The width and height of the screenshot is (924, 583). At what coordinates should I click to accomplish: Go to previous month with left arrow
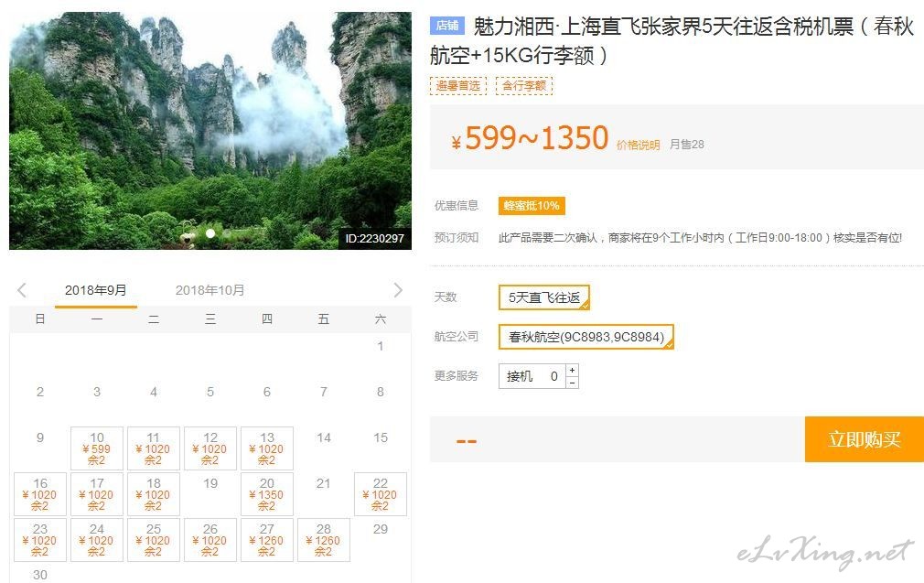(x=22, y=290)
